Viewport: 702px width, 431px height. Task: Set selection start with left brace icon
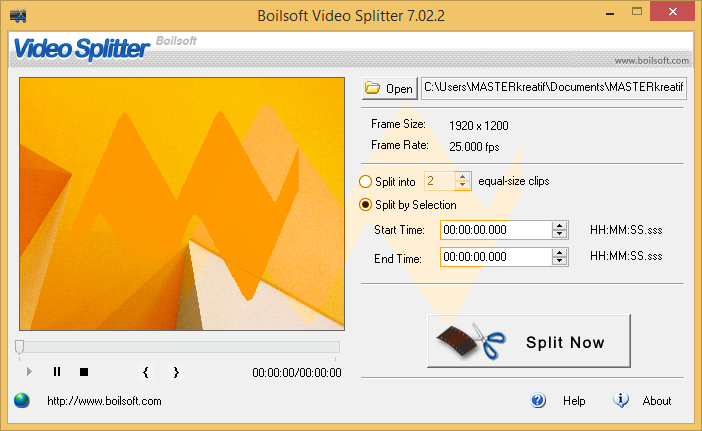(x=146, y=372)
